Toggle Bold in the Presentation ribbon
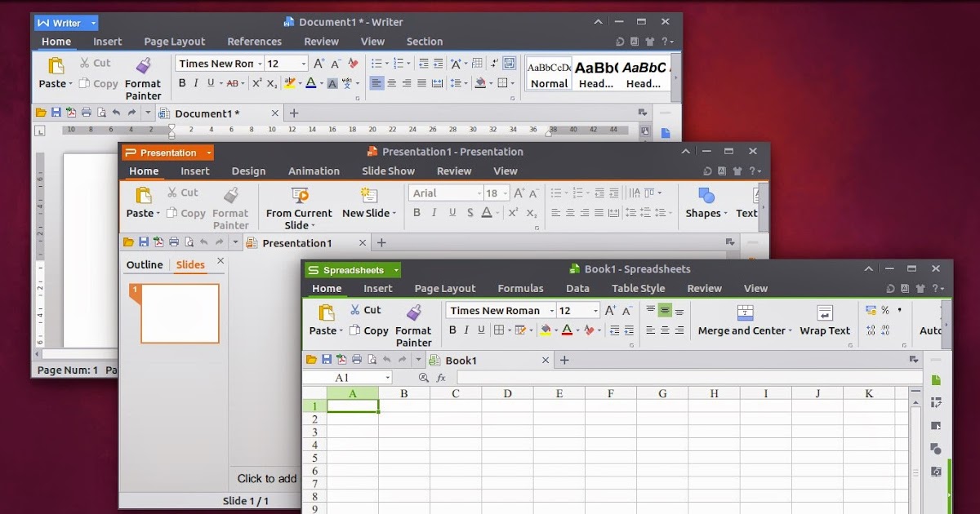Screen dimensions: 980x514 point(416,213)
